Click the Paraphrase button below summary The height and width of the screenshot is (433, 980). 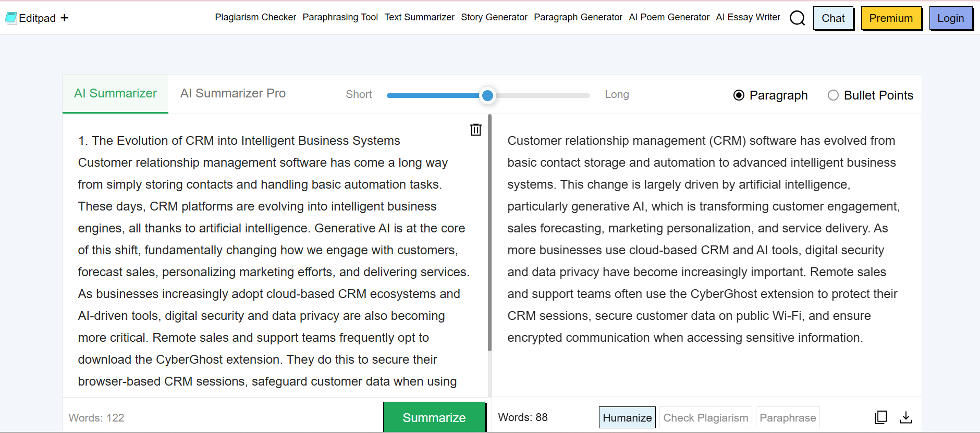tap(787, 417)
